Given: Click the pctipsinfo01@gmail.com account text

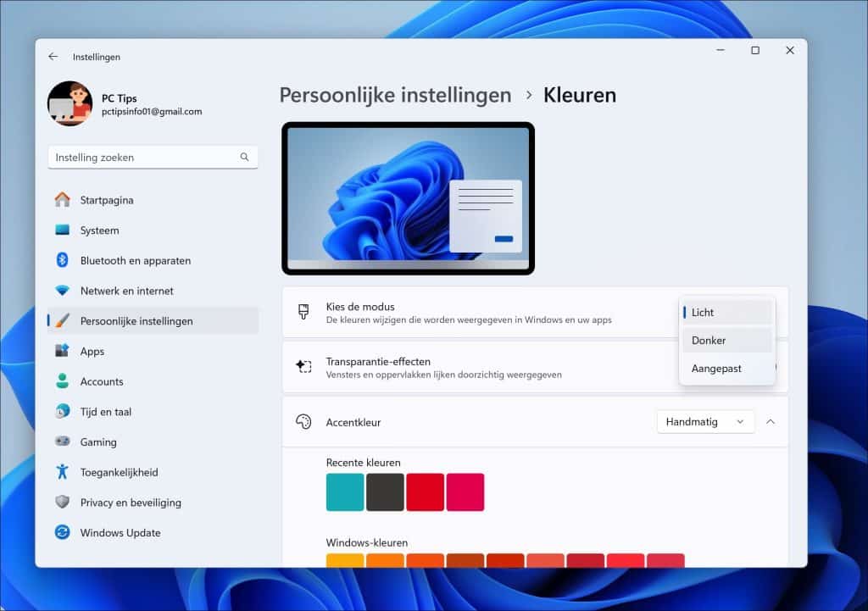Looking at the screenshot, I should point(152,111).
